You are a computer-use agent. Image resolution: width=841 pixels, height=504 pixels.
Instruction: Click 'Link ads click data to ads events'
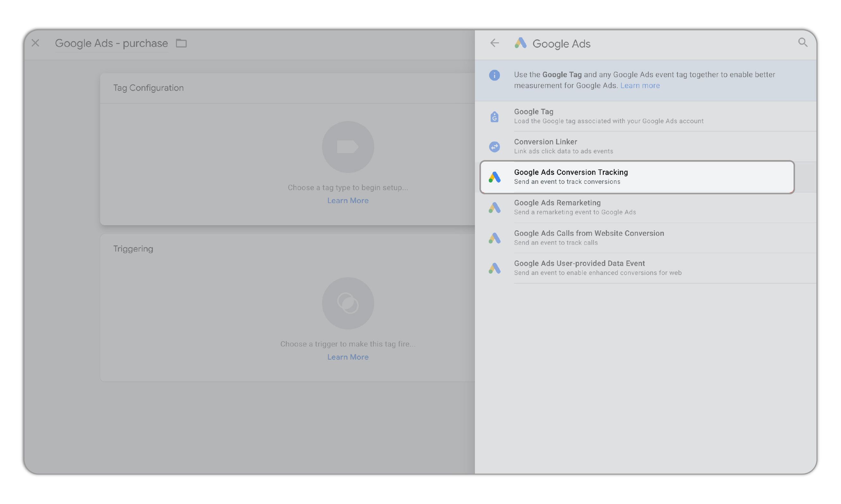point(563,151)
